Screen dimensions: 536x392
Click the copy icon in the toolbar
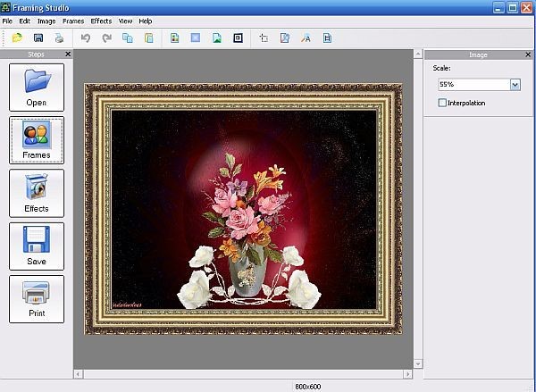tap(128, 38)
